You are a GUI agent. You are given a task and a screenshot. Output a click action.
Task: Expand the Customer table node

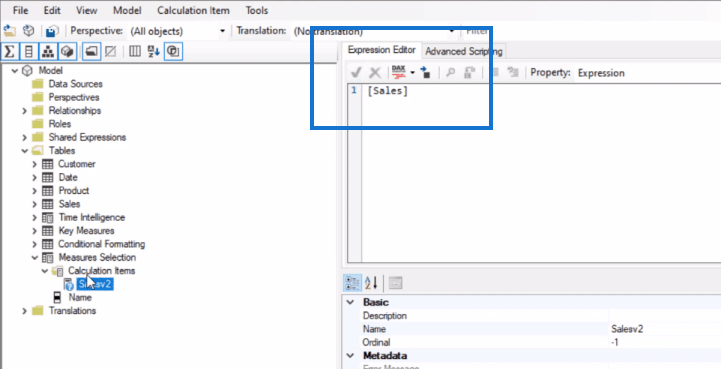point(34,164)
